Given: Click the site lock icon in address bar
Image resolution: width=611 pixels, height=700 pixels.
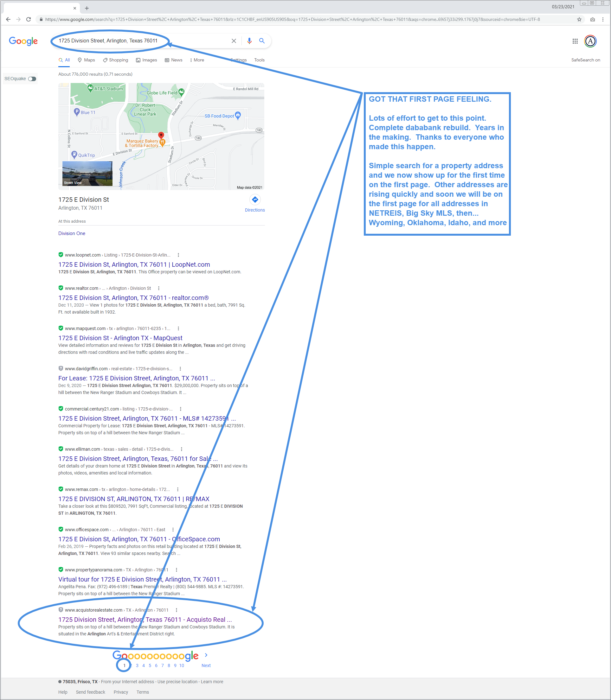Looking at the screenshot, I should coord(41,19).
